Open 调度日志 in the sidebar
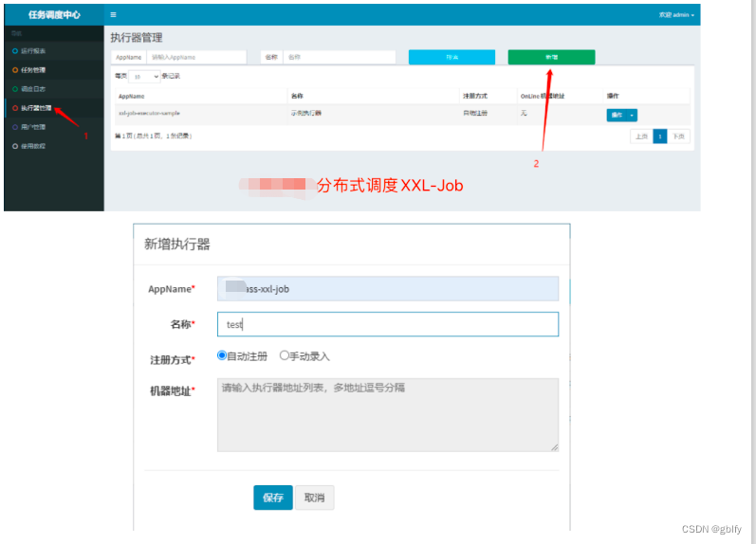Image resolution: width=756 pixels, height=544 pixels. [x=54, y=89]
